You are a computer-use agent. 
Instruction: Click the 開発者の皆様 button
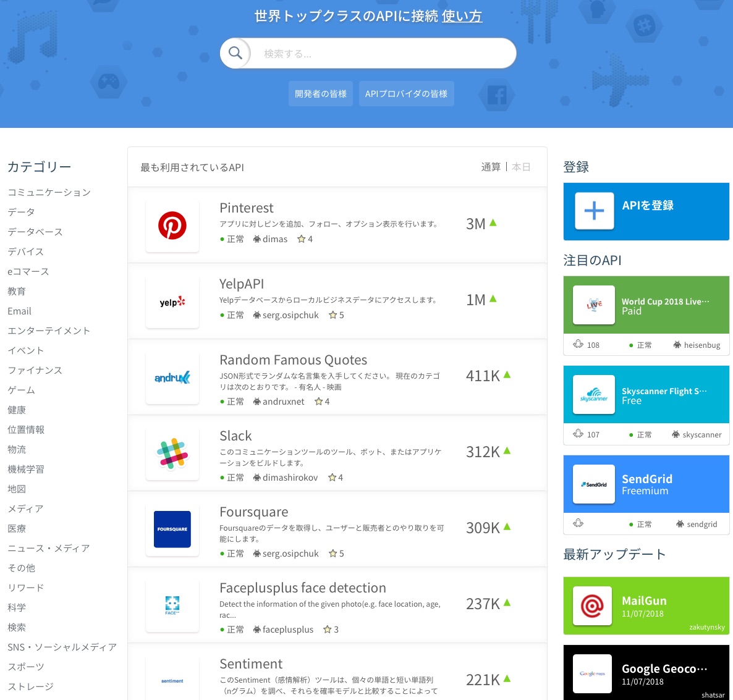[321, 93]
